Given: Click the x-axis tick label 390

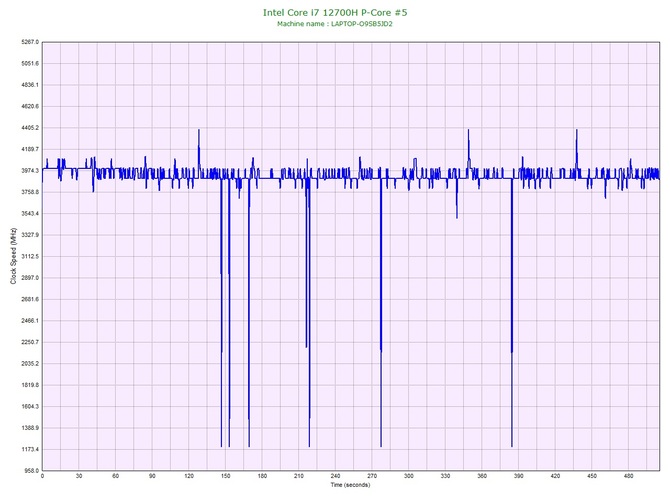Looking at the screenshot, I should click(x=519, y=476).
